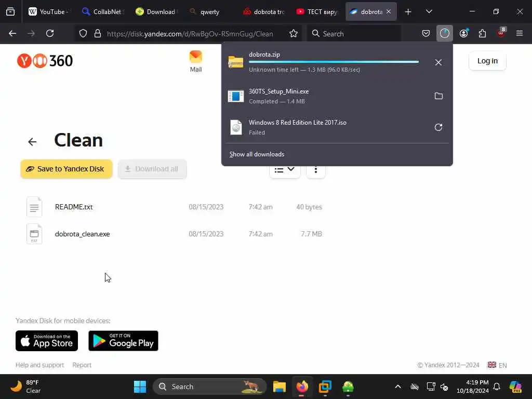Open the list view mode dropdown

[x=285, y=170]
